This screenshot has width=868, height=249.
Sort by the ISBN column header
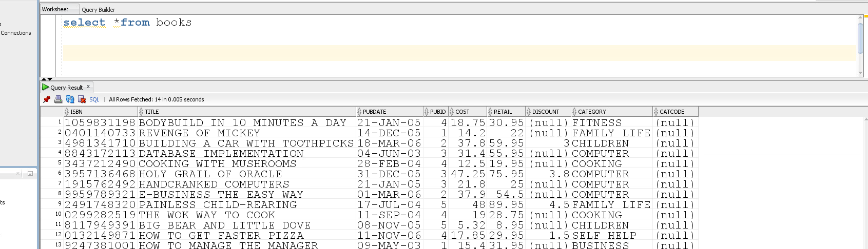(101, 112)
